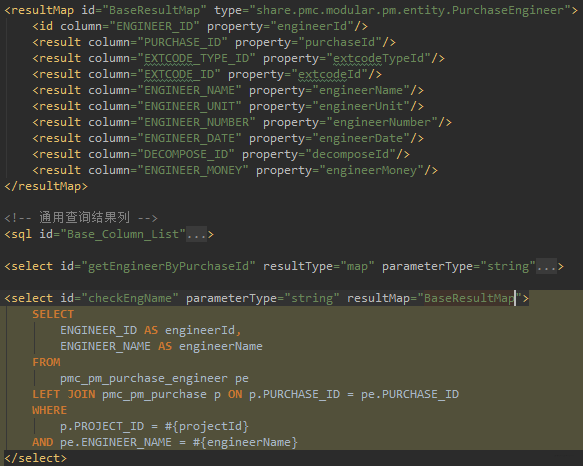
Task: Click the resultType map value
Action: [x=357, y=266]
